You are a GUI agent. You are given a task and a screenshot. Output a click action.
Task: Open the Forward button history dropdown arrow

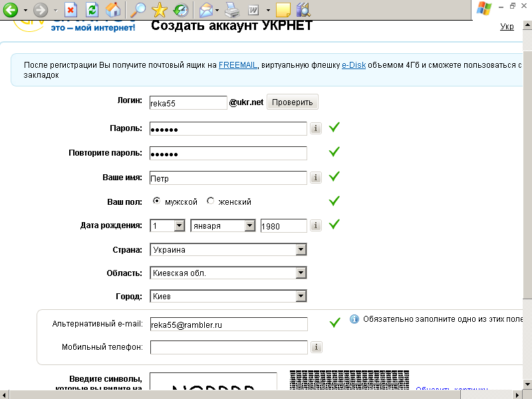tap(56, 10)
